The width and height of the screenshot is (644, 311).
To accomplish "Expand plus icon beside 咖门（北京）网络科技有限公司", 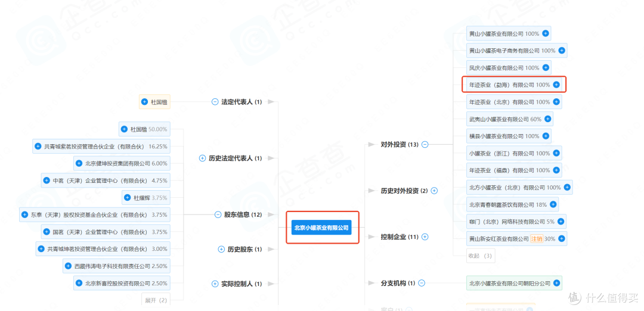I will [x=561, y=221].
